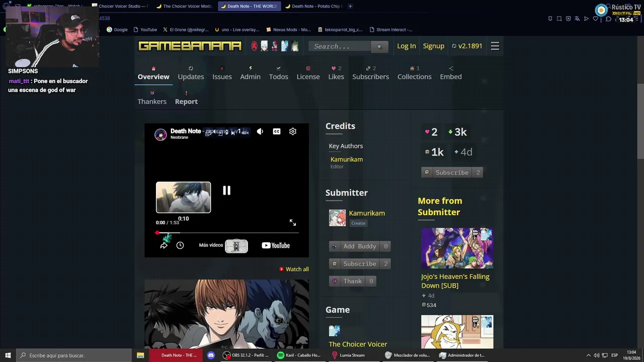This screenshot has width=644, height=362.
Task: Open Jojo's Heaven's Falling Down thumbnail
Action: (x=457, y=248)
